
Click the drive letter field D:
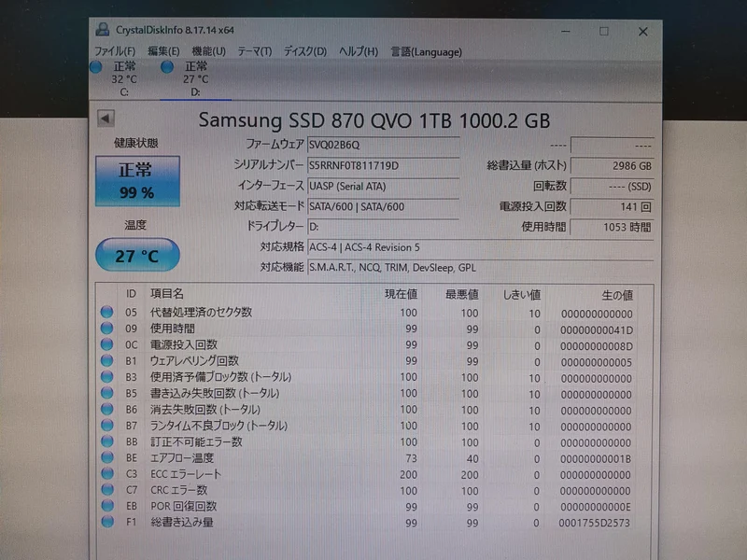point(383,227)
